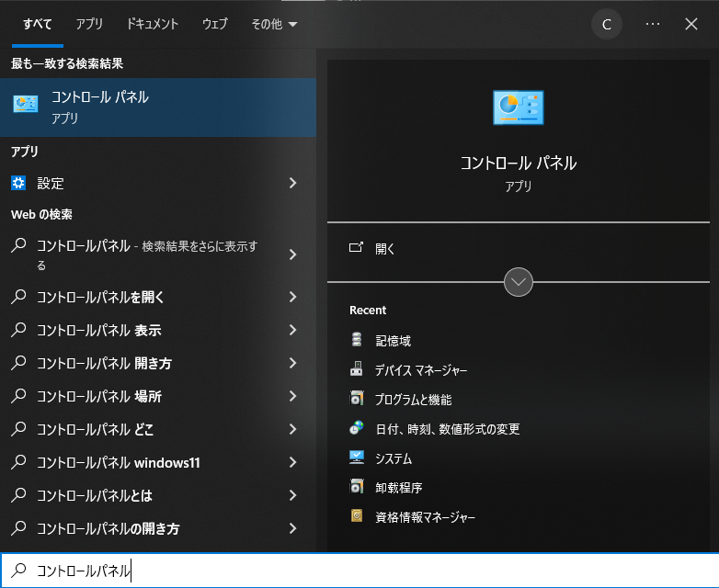
Task: Click the Settings gear icon
Action: (18, 183)
